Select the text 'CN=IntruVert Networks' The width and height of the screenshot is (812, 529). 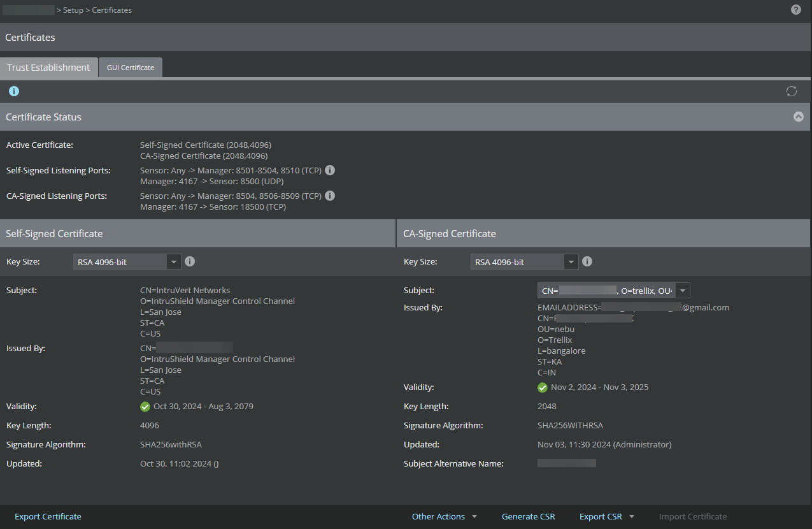tap(185, 291)
